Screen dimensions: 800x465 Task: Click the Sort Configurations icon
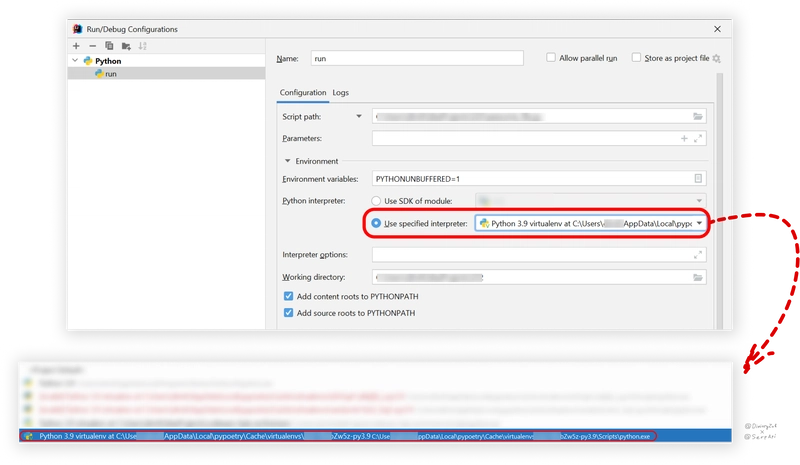click(x=142, y=46)
